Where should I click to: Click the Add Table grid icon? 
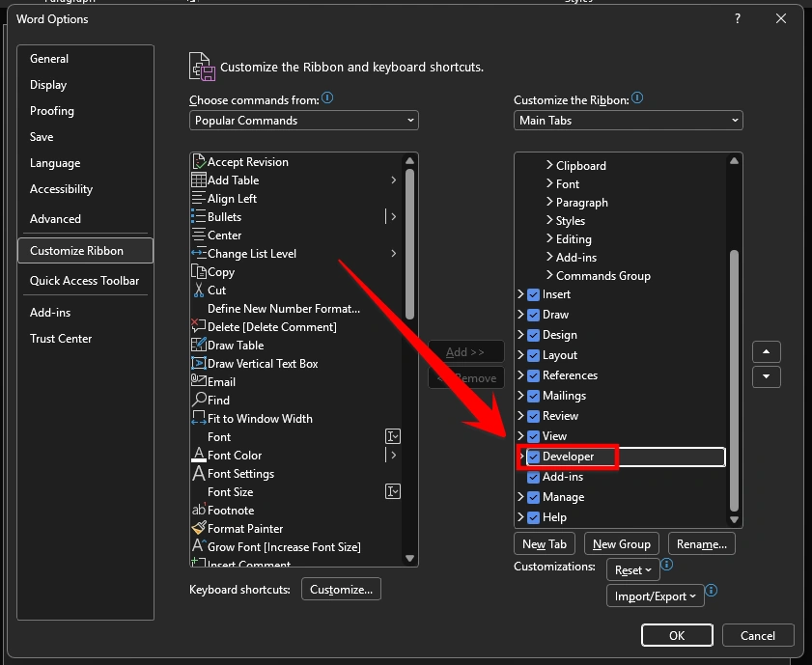199,180
